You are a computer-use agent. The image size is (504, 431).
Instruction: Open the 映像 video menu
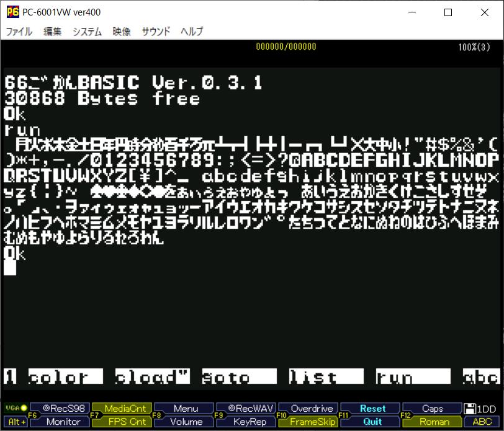(x=121, y=32)
